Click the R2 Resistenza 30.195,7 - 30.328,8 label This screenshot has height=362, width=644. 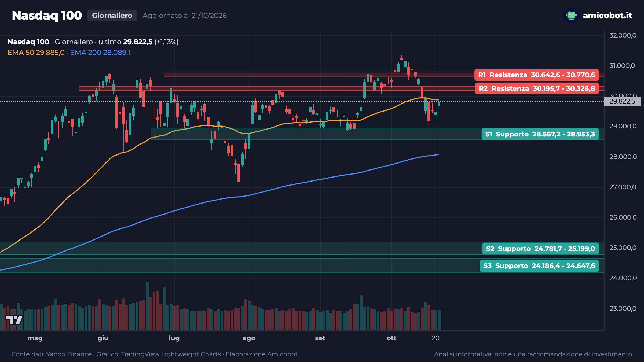tap(537, 88)
